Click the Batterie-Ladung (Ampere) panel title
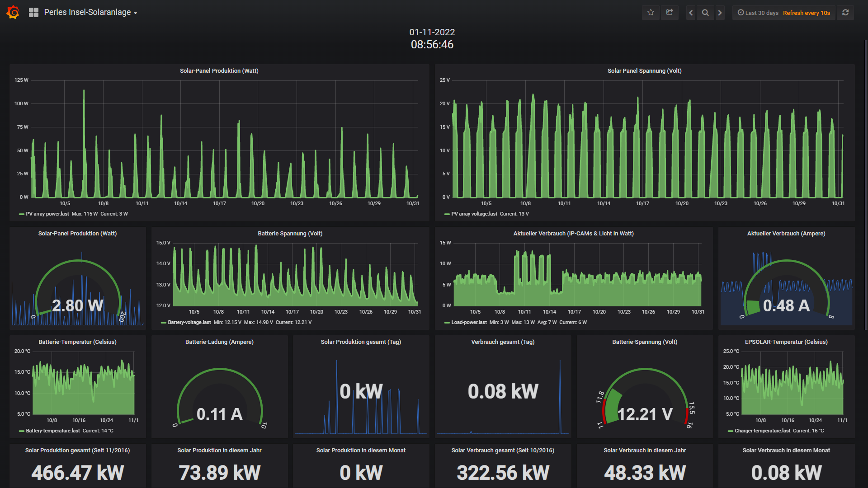 (219, 342)
